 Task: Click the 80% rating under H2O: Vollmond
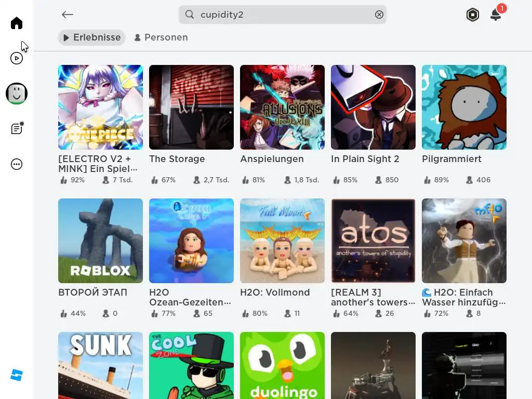(255, 313)
